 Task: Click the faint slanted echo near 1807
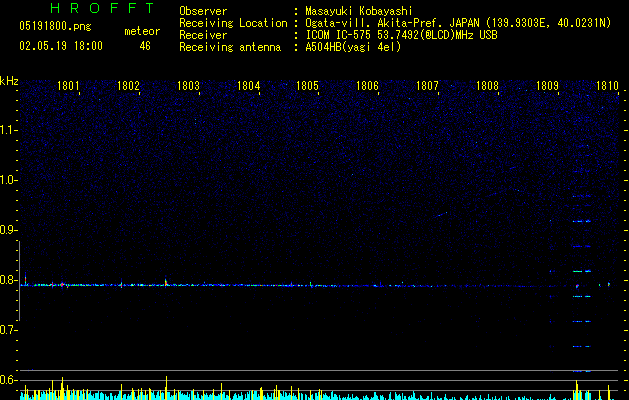point(442,214)
